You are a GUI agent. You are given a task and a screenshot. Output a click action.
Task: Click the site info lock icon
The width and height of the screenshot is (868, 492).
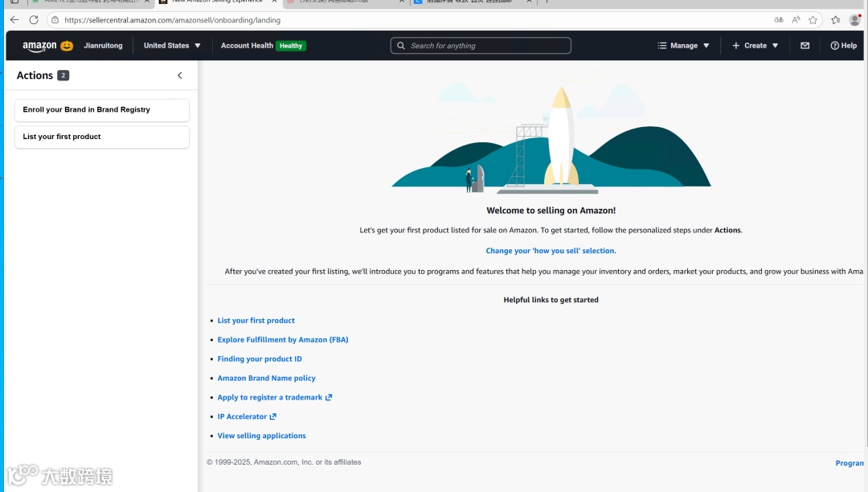point(55,20)
